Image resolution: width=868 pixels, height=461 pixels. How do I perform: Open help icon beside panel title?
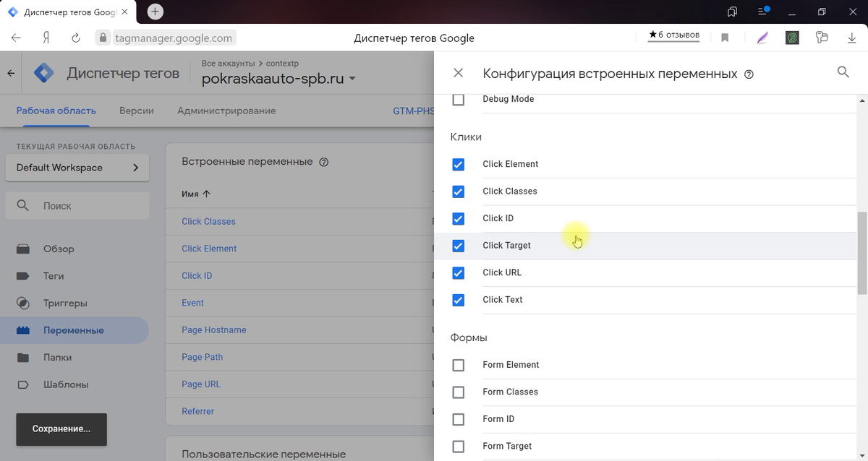tap(749, 74)
